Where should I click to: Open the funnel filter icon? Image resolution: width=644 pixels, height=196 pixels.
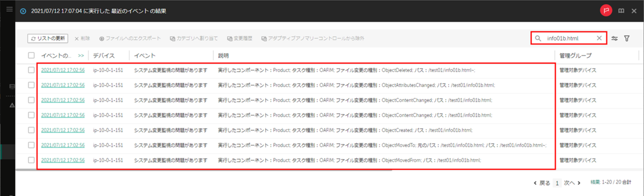pyautogui.click(x=627, y=39)
